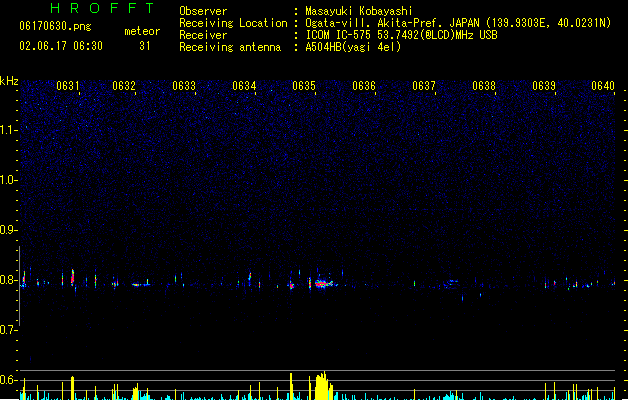Screen dimensions: 629x400
Task: Click the meteor count 31
Action: (144, 46)
